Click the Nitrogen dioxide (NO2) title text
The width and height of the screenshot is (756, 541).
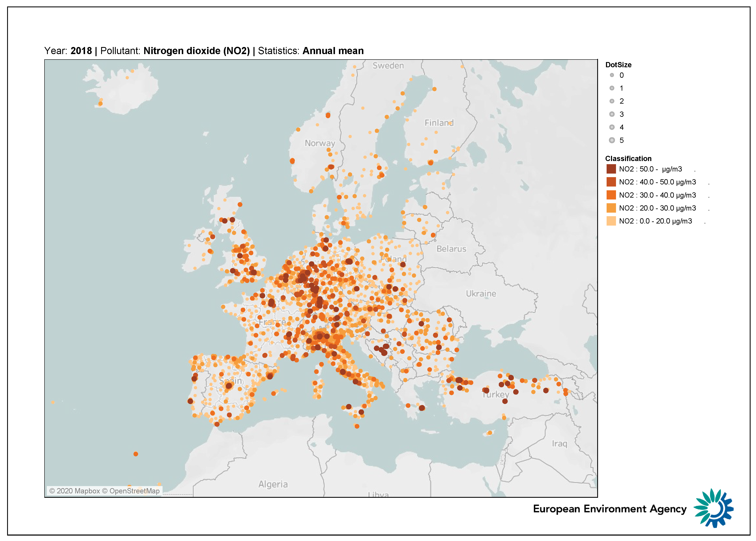(x=197, y=51)
